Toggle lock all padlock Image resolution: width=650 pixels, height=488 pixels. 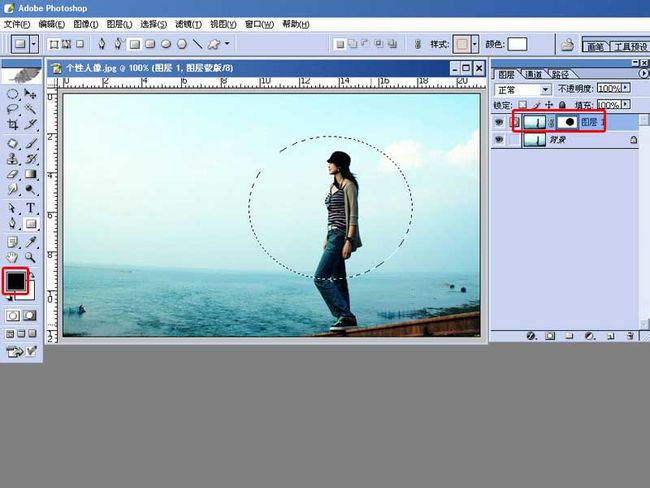click(x=562, y=105)
